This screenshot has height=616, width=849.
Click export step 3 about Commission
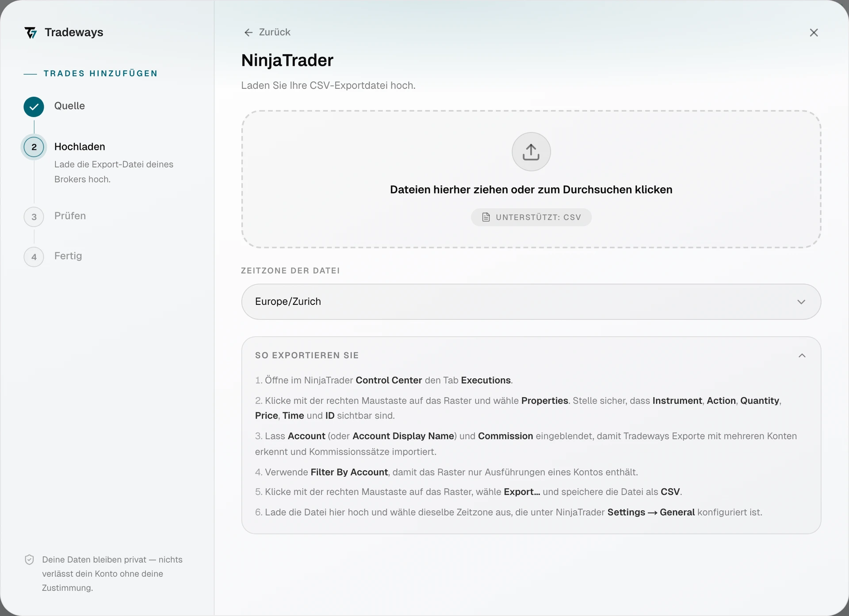526,444
